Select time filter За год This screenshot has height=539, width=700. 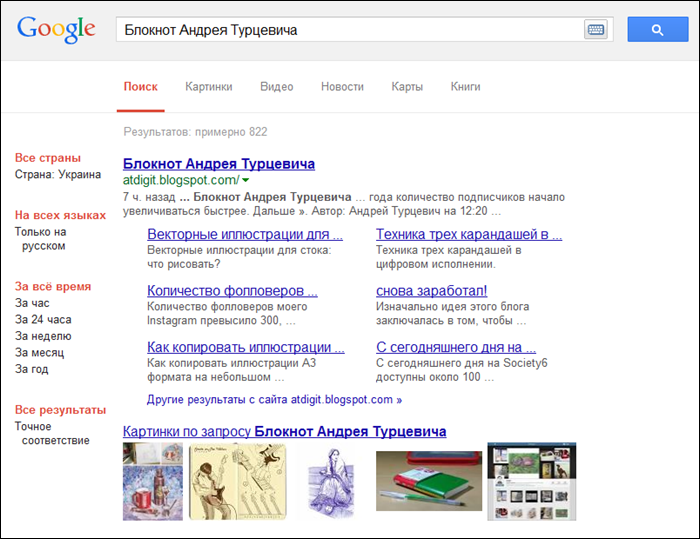(31, 369)
